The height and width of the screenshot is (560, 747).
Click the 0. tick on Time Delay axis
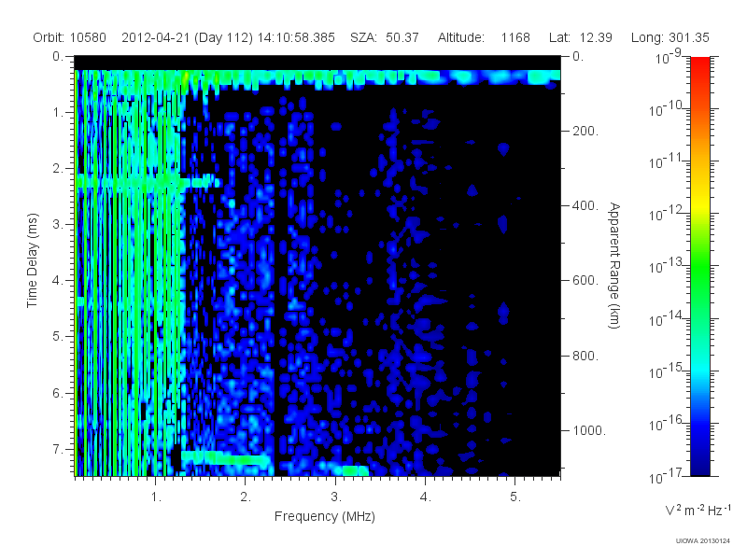pos(58,56)
